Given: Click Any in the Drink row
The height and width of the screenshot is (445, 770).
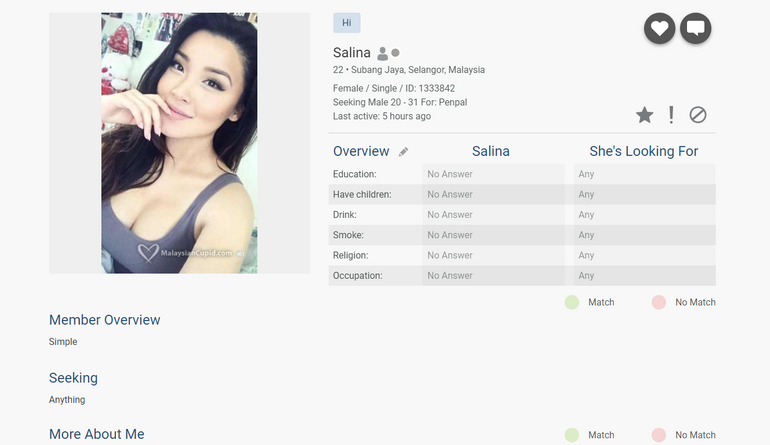Looking at the screenshot, I should (x=586, y=215).
